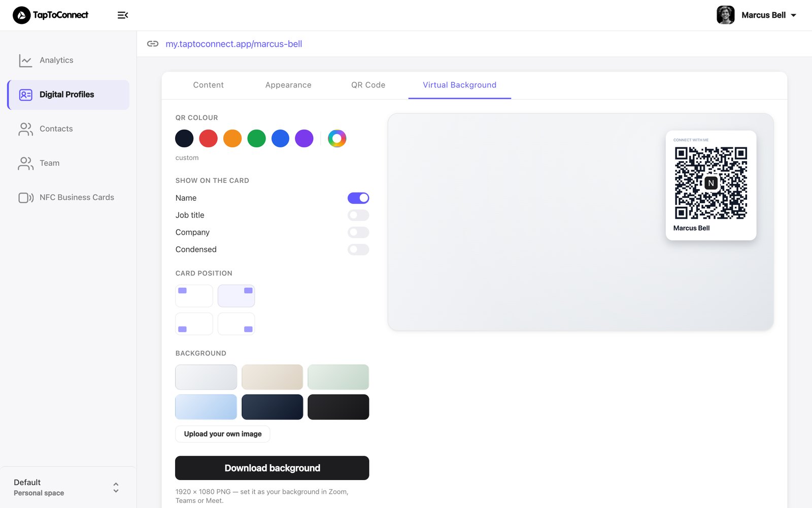
Task: Open Analytics from the sidebar
Action: (68, 60)
